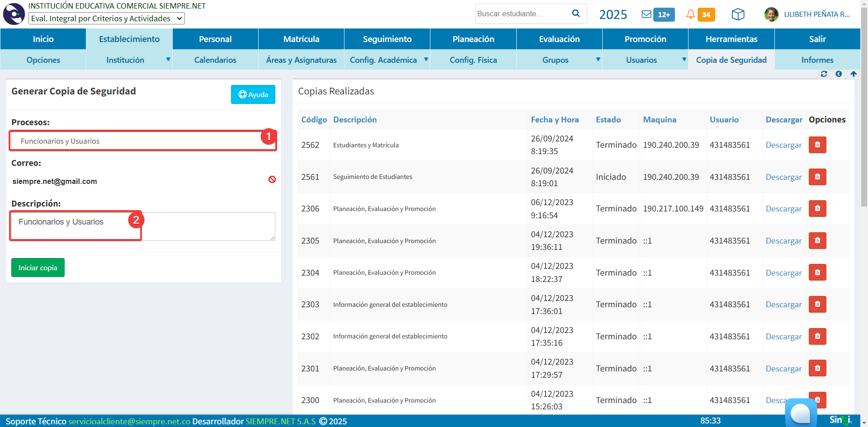The width and height of the screenshot is (868, 427).
Task: Delete backup 2562 with trash icon
Action: pos(817,145)
